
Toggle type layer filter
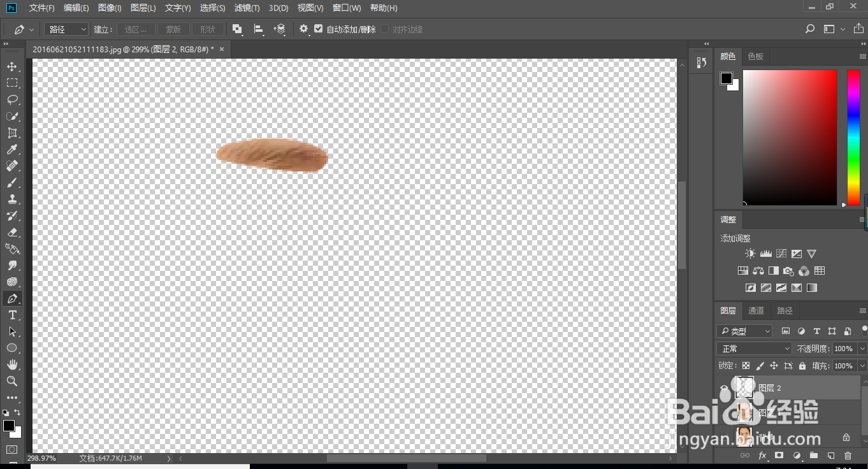coord(816,331)
